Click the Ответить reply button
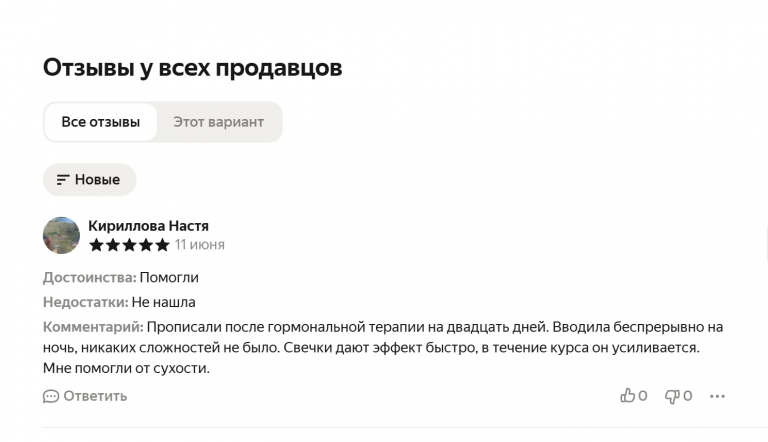Viewport: 768px width, 442px height. click(85, 396)
